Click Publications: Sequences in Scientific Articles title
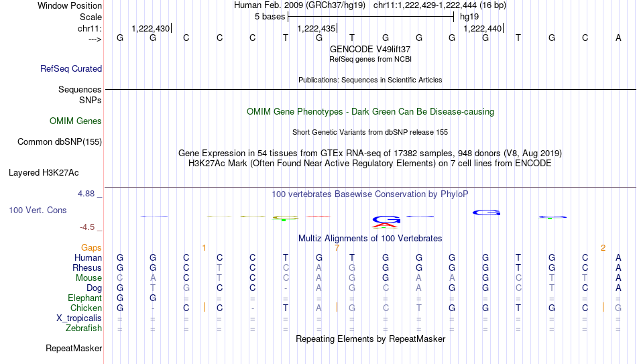The height and width of the screenshot is (364, 637). pos(370,80)
